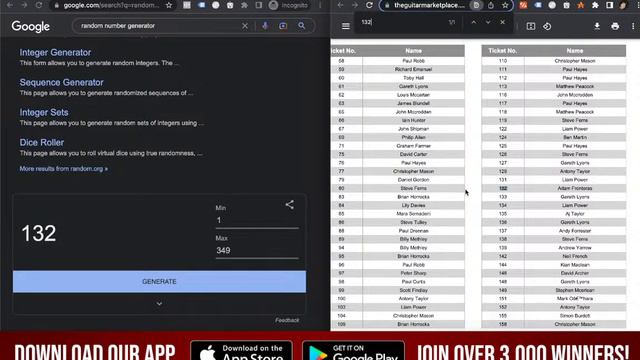
Task: Open the PDF sidebar hamburger menu
Action: tap(346, 26)
